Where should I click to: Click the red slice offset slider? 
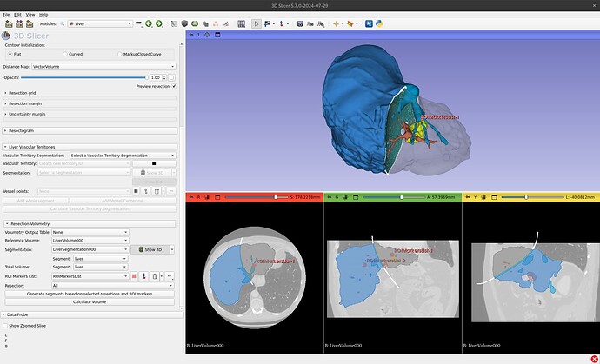click(257, 197)
